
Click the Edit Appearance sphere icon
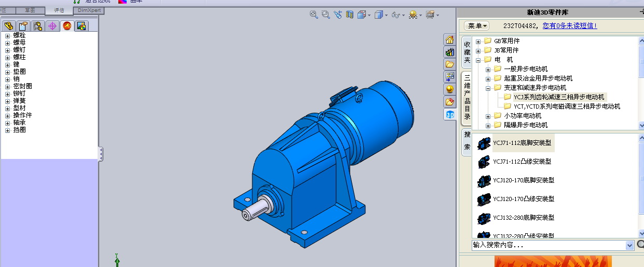413,15
